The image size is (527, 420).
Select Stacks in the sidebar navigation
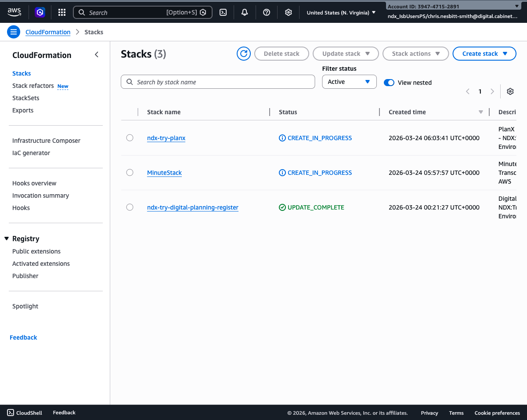22,73
